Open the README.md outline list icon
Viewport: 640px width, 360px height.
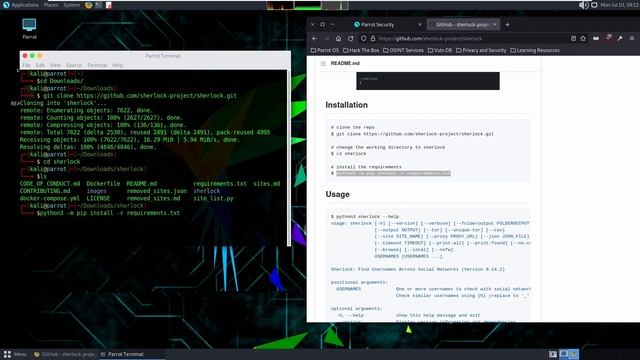(x=323, y=64)
